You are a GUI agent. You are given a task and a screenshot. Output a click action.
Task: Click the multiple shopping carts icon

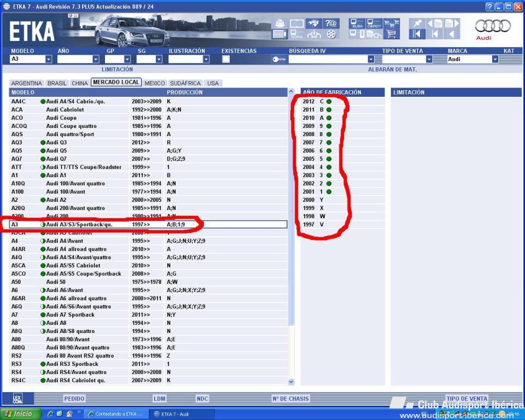(x=391, y=24)
